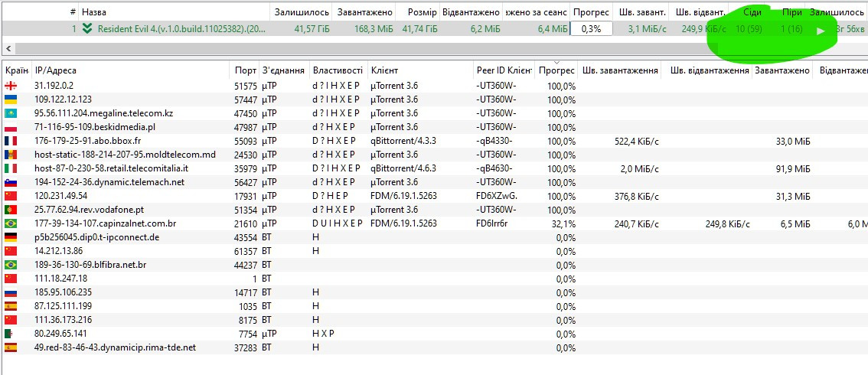Viewport: 868px width, 375px height.
Task: Click the left scroll arrow of the horizontal scrollbar
Action: pyautogui.click(x=8, y=47)
